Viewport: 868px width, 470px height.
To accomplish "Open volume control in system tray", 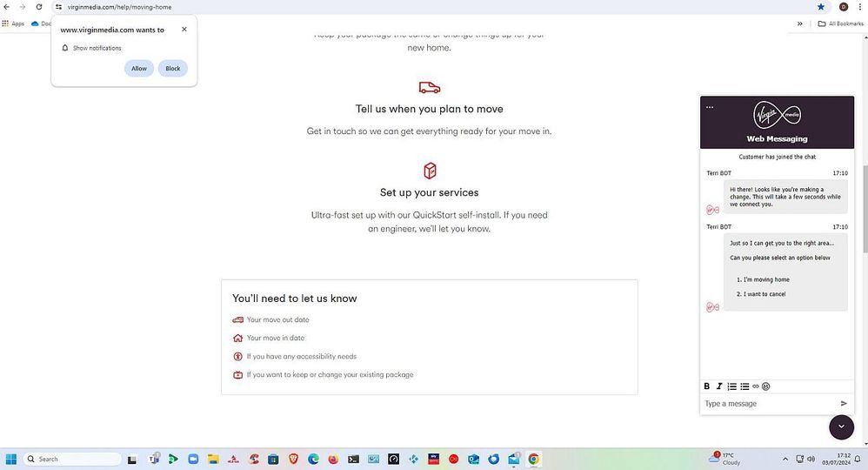I will 811,459.
